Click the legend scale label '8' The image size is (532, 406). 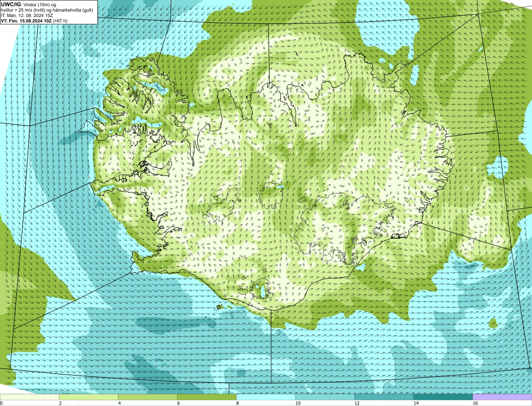pos(237,403)
